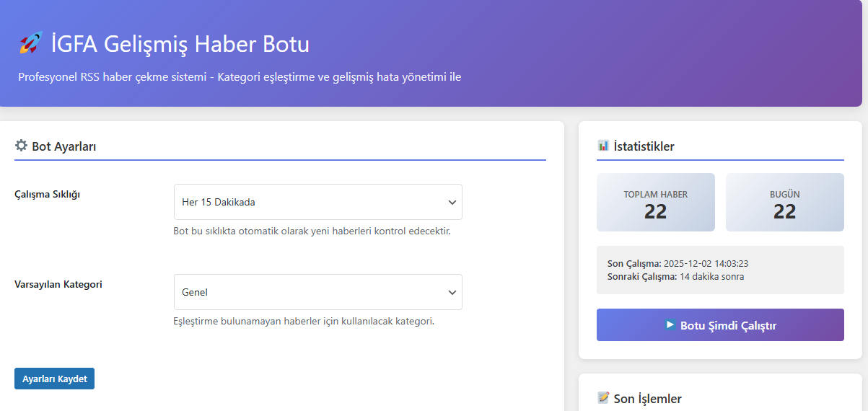Click the play icon on the run button
The width and height of the screenshot is (868, 411).
click(670, 324)
